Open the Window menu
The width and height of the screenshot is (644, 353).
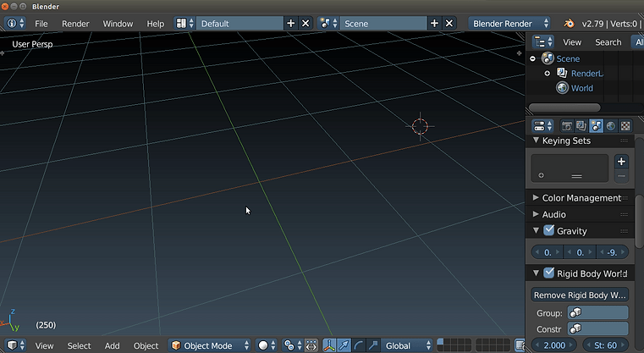[x=118, y=24]
